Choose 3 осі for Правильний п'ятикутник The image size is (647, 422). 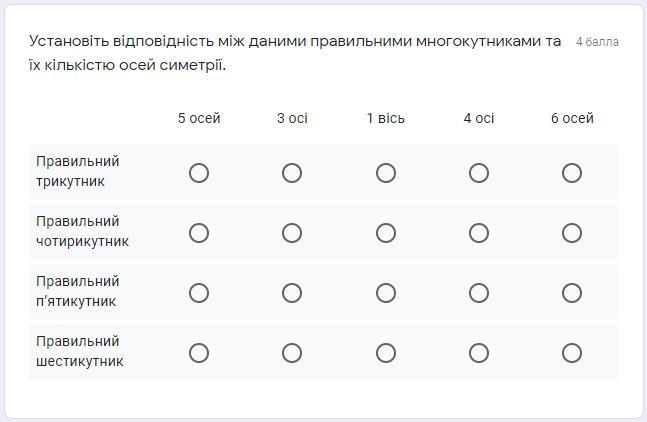292,293
